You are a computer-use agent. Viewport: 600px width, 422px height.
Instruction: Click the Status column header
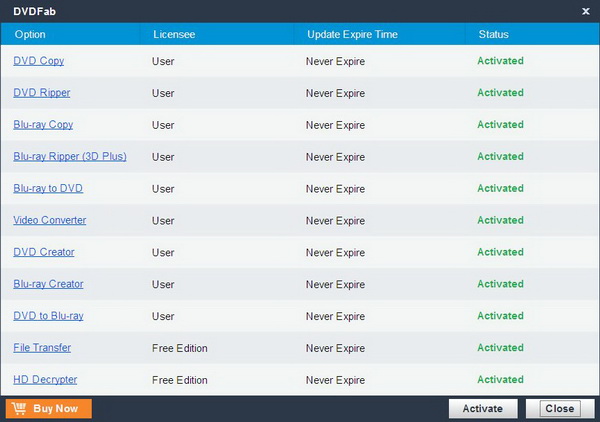pos(494,34)
